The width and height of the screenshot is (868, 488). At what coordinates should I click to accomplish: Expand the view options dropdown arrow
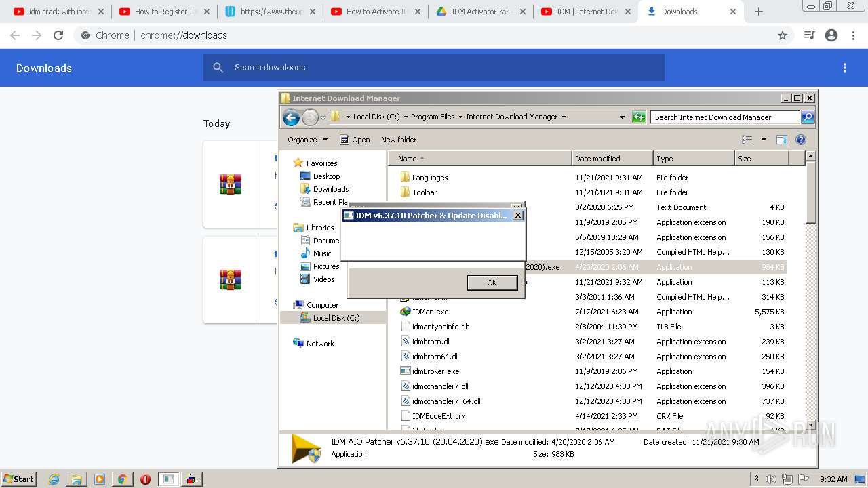[x=764, y=140]
